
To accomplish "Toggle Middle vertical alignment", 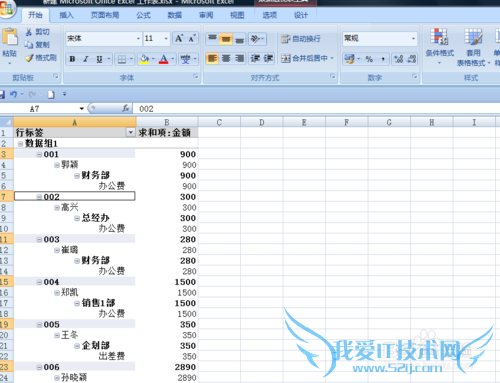I will 226,39.
